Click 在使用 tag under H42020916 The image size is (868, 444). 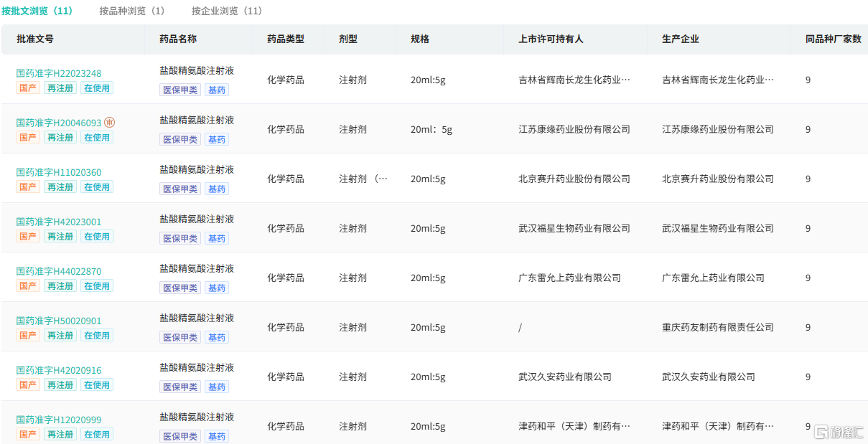pyautogui.click(x=97, y=384)
